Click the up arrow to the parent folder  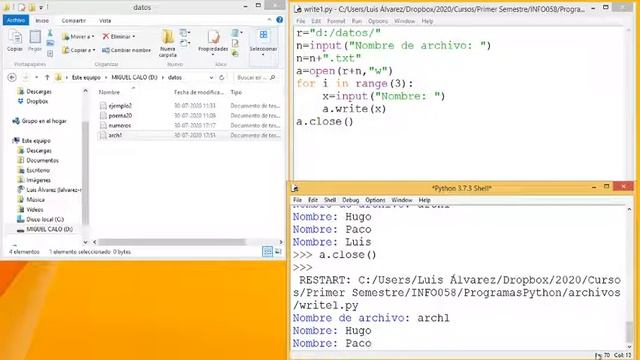pos(47,78)
